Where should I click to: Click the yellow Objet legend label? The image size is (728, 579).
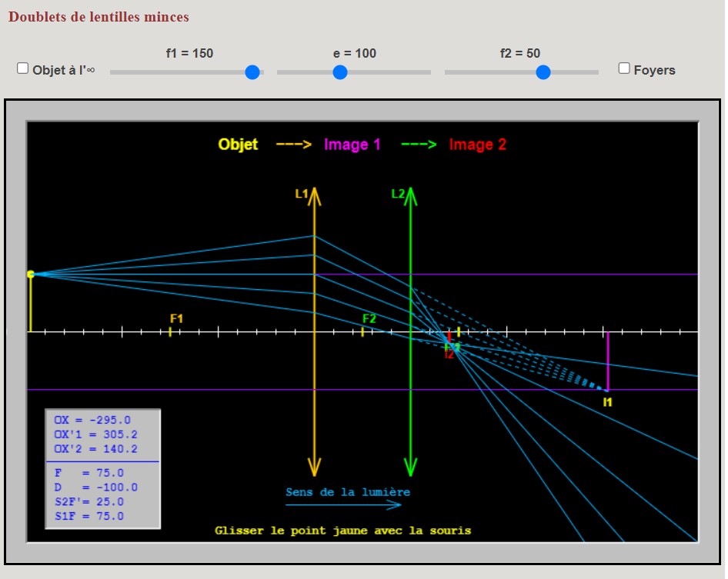tap(238, 145)
